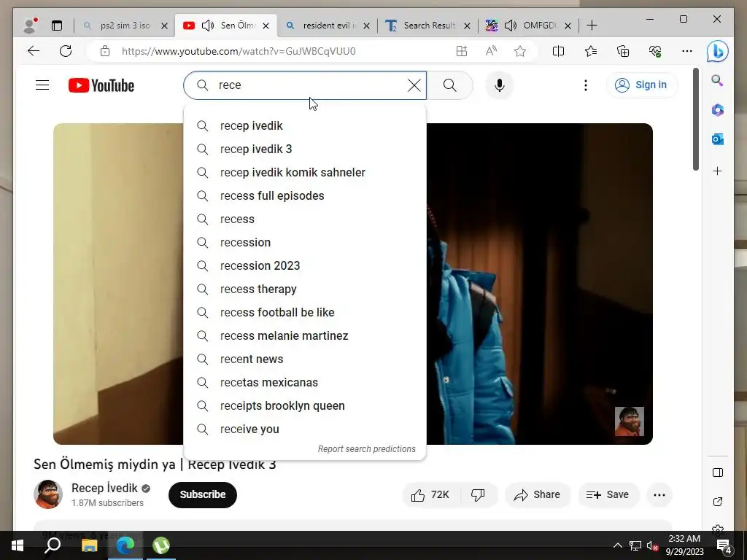Share the video
The height and width of the screenshot is (560, 747).
tap(537, 495)
